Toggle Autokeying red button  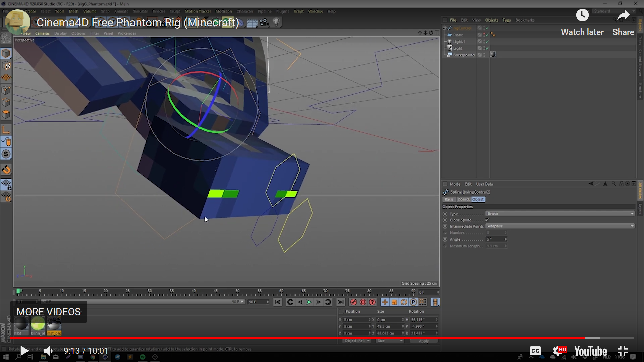click(x=363, y=302)
